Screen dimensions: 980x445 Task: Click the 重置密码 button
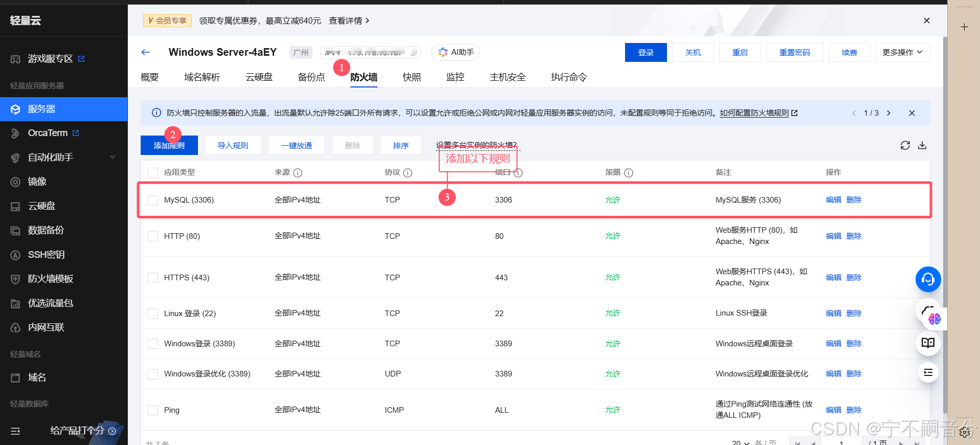tap(795, 52)
